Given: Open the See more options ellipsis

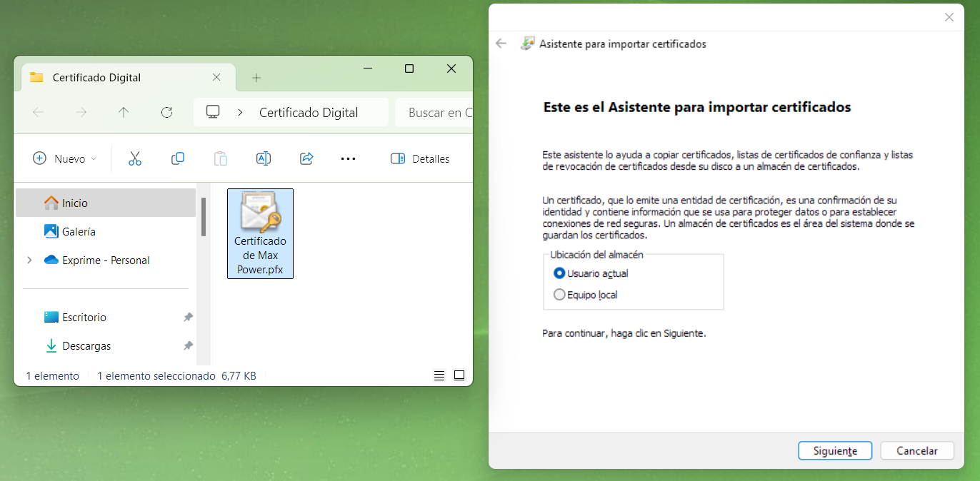Looking at the screenshot, I should tap(348, 158).
